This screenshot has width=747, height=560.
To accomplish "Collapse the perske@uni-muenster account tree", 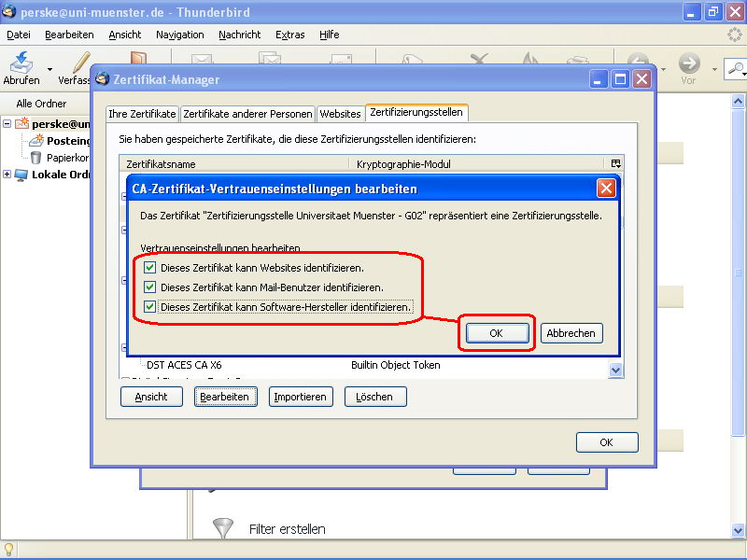I will 7,123.
